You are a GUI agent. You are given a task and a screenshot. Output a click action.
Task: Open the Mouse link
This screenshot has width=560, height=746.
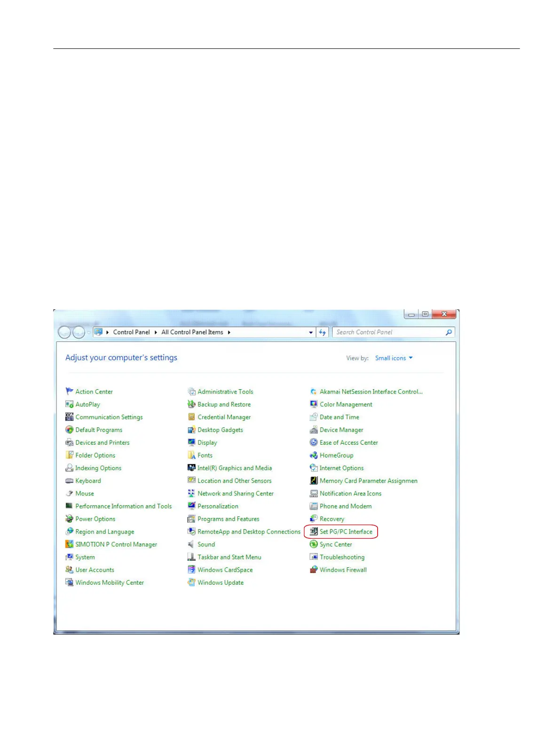pos(85,493)
